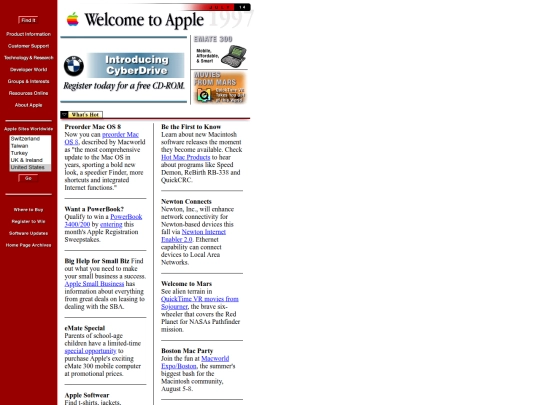Select Taiwan in sites list
Viewport: 540px width, 405px height.
tap(30, 146)
